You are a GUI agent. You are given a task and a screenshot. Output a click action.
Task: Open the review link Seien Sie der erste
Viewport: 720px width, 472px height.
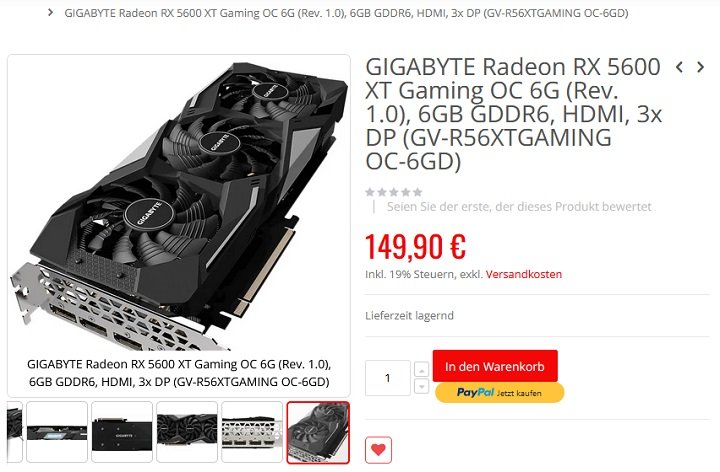click(519, 207)
